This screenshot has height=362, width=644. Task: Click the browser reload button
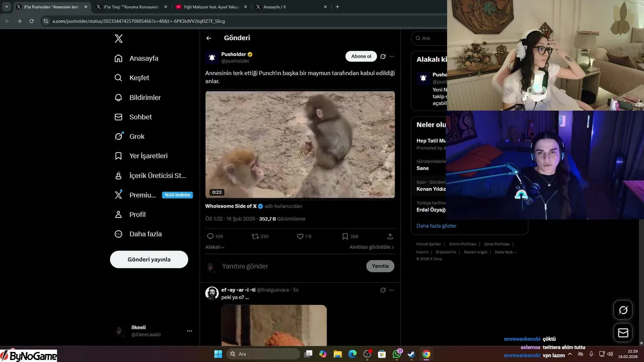pos(31,21)
